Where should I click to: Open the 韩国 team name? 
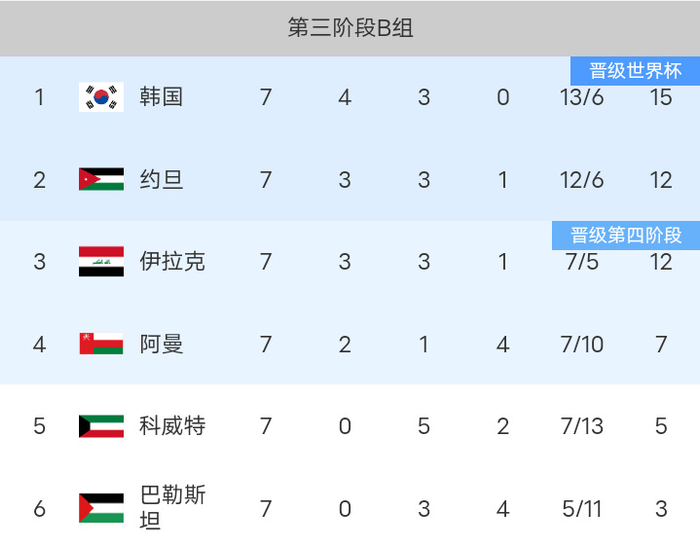tap(161, 97)
